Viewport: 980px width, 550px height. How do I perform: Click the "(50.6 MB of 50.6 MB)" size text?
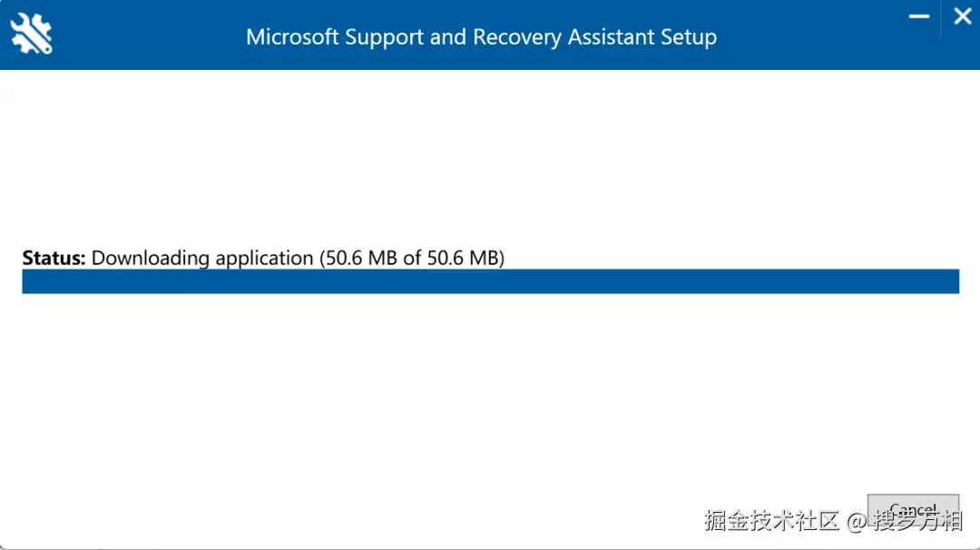coord(412,258)
